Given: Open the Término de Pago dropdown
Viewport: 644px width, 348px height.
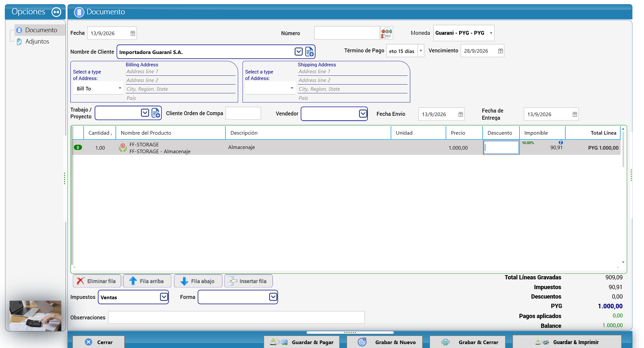Looking at the screenshot, I should point(421,51).
